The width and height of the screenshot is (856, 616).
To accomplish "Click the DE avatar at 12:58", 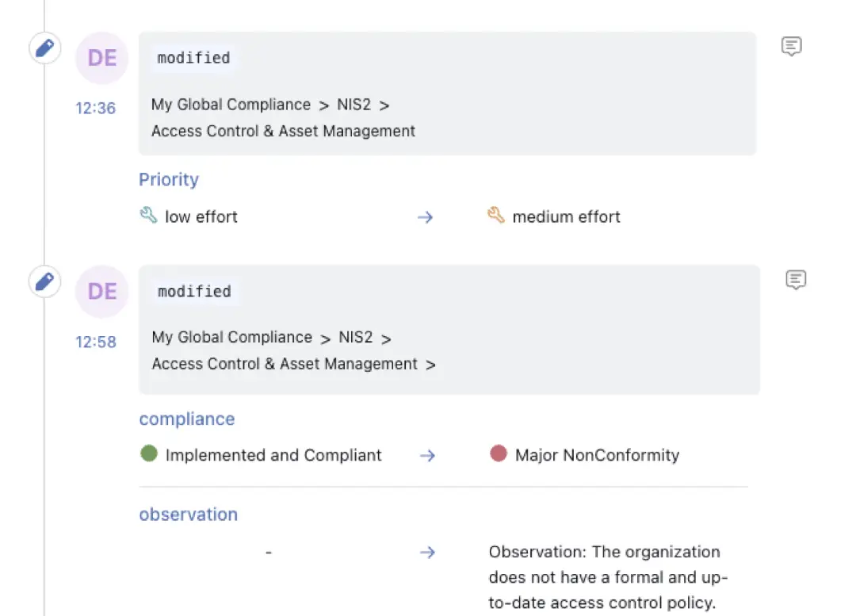I will point(102,292).
